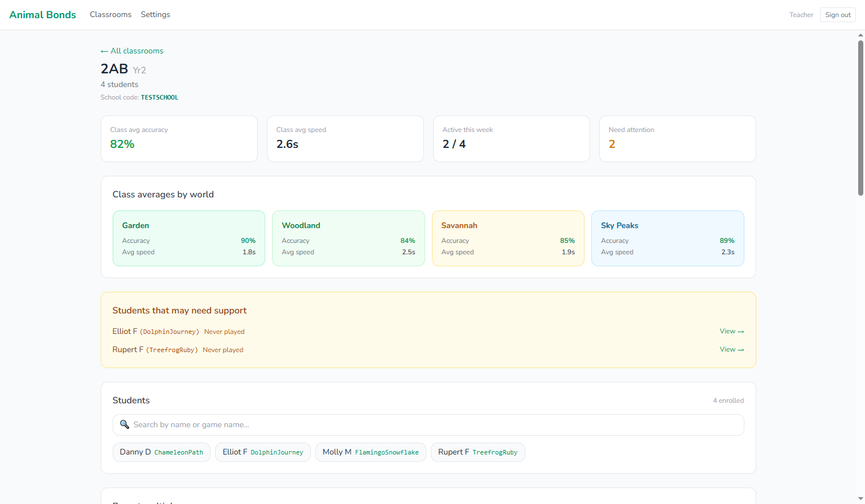Open the Classrooms nav item
Image resolution: width=865 pixels, height=504 pixels.
tap(110, 15)
